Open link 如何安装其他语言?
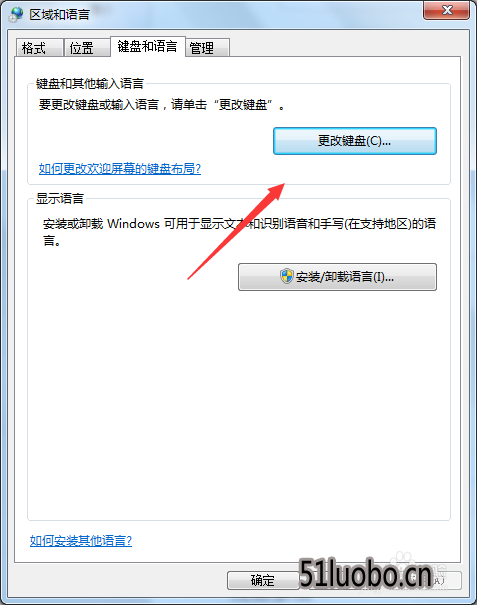Image resolution: width=477 pixels, height=605 pixels. [x=81, y=541]
